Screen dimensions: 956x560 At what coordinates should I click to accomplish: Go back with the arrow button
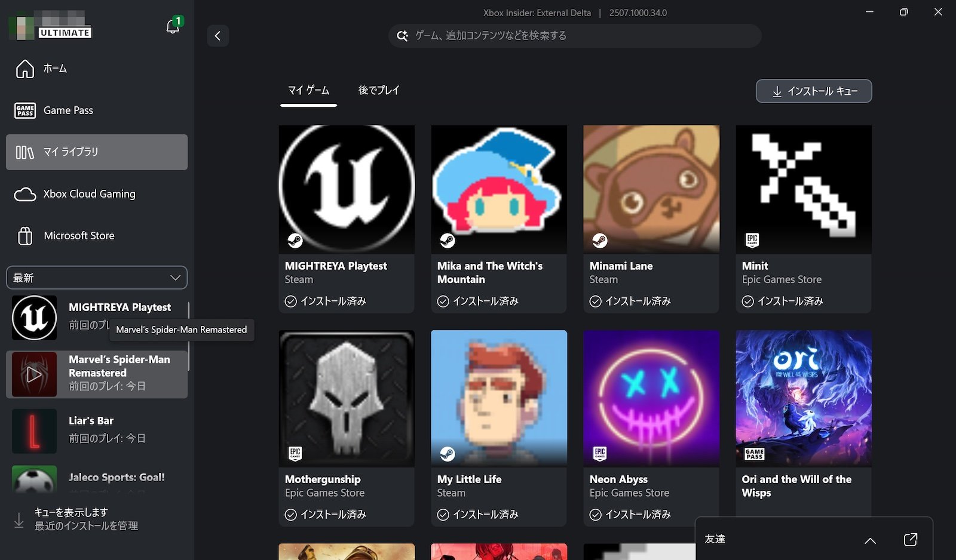pos(217,36)
